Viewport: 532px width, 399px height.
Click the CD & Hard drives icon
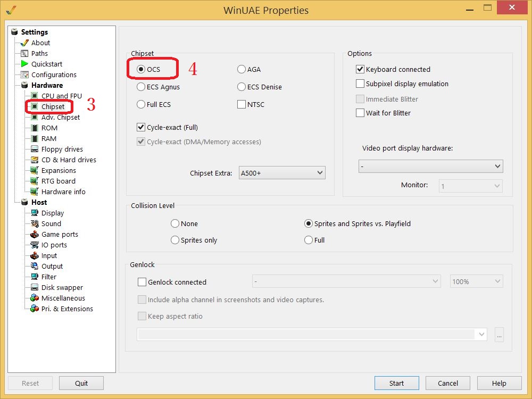[x=34, y=160]
